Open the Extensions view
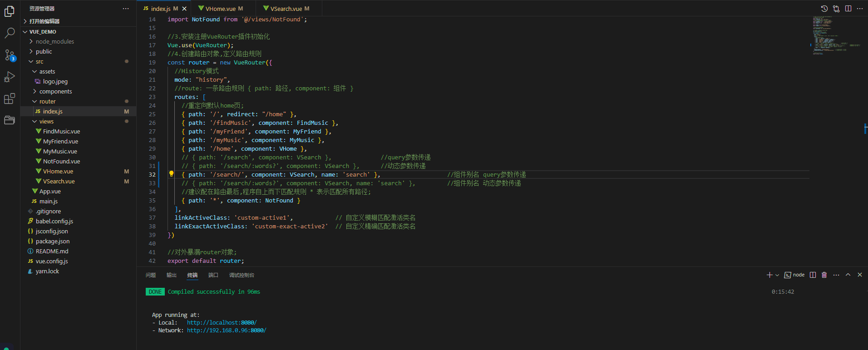Viewport: 868px width, 350px height. tap(10, 99)
